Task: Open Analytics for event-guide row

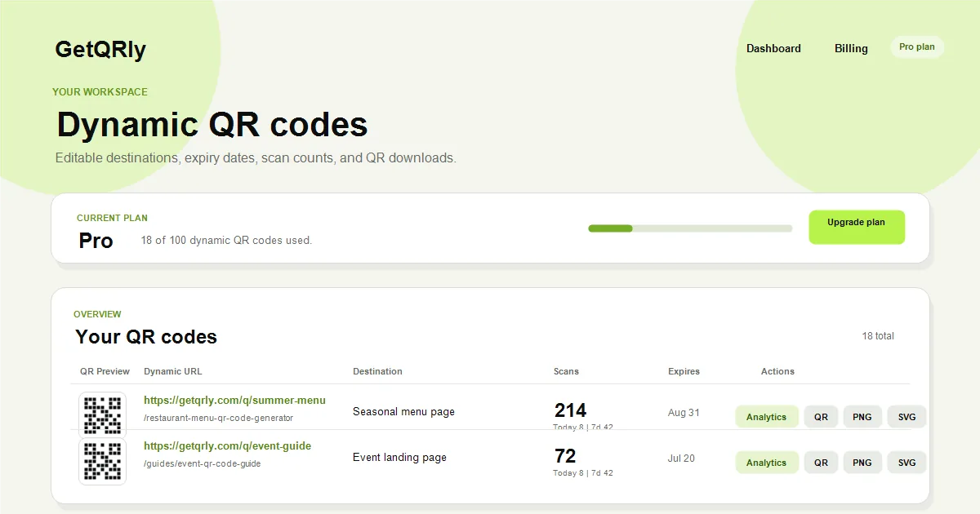Action: click(766, 463)
